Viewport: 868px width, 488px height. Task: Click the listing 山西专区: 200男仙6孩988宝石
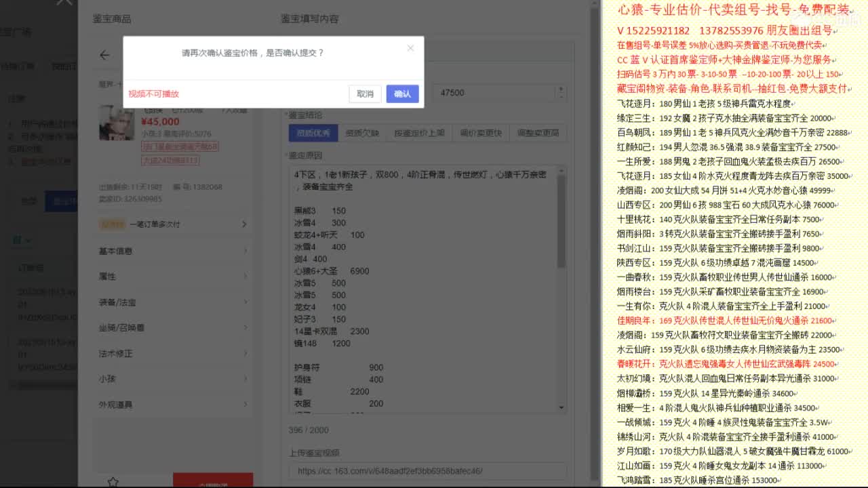pyautogui.click(x=727, y=205)
